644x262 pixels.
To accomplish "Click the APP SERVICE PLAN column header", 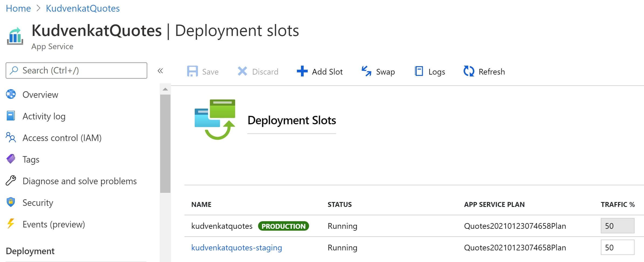I will tap(494, 204).
